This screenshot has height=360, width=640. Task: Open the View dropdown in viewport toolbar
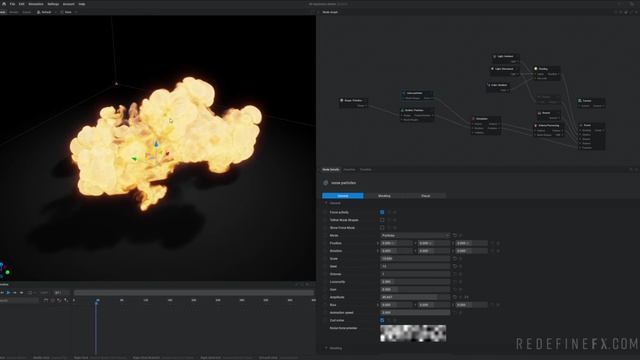click(69, 12)
